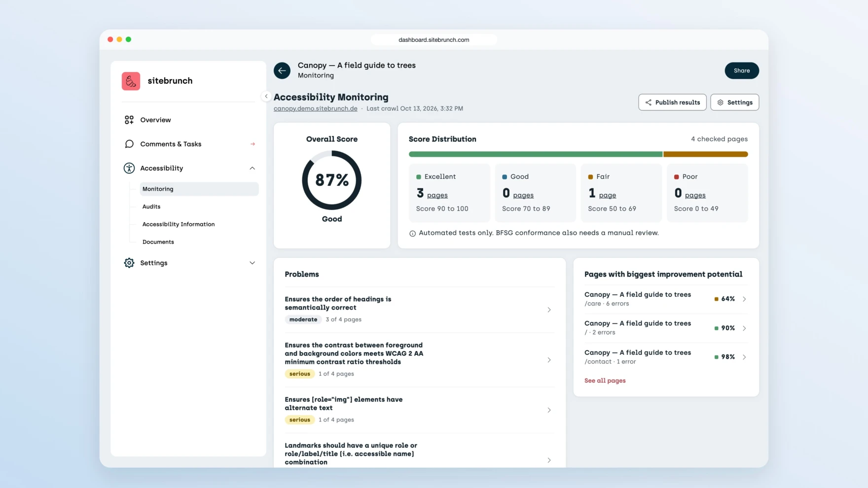
Task: Open the /contact page chevron with 98%
Action: click(744, 357)
